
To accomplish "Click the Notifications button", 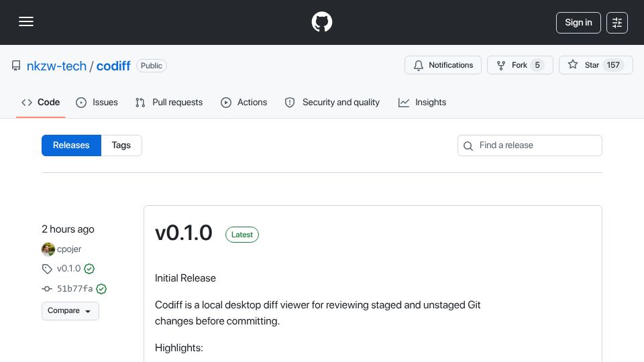I will pyautogui.click(x=443, y=65).
